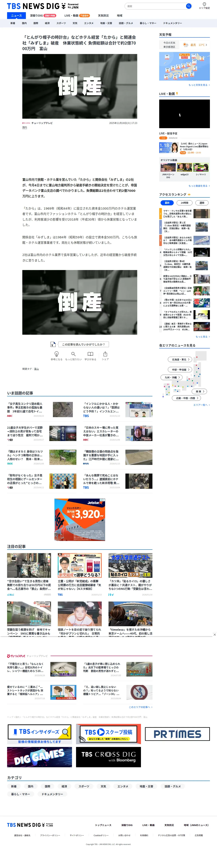The width and height of the screenshot is (217, 868).
Task: Expand 関東 area news
Action: pyautogui.click(x=199, y=392)
